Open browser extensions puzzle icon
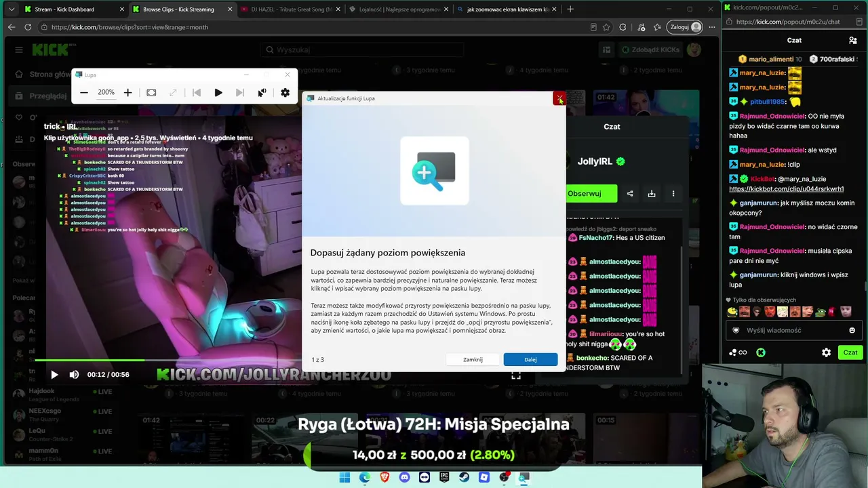This screenshot has height=488, width=868. point(623,27)
